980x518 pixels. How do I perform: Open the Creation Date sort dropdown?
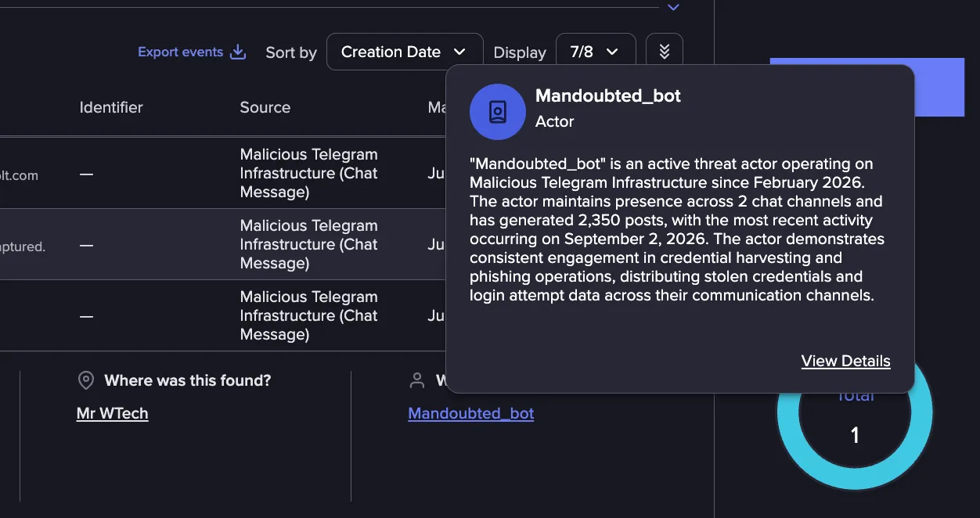(x=405, y=52)
